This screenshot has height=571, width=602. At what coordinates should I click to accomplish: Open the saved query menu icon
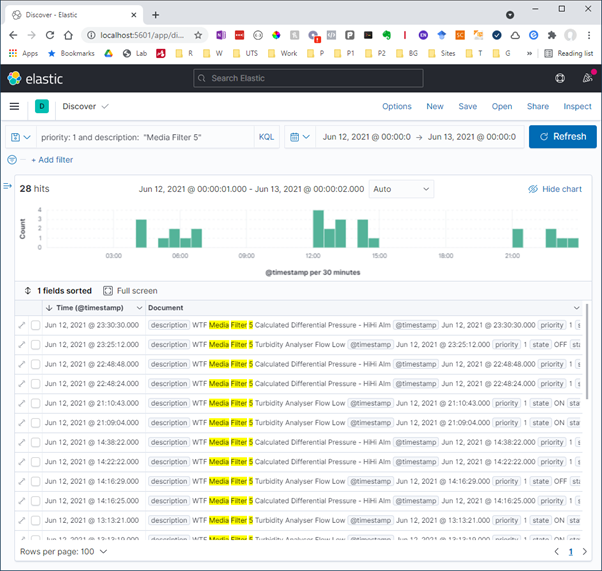pyautogui.click(x=19, y=137)
